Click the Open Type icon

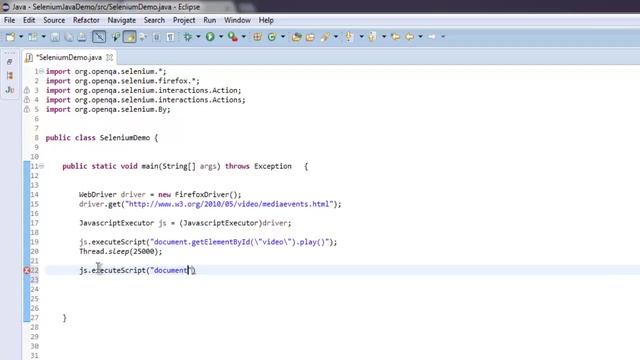click(x=296, y=37)
